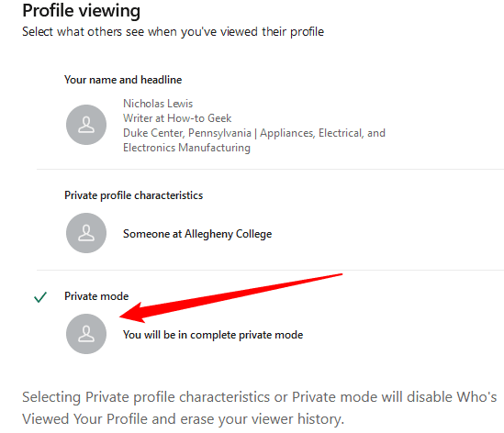Click the avatar icon for Private profile characteristics
The width and height of the screenshot is (504, 433).
point(86,233)
